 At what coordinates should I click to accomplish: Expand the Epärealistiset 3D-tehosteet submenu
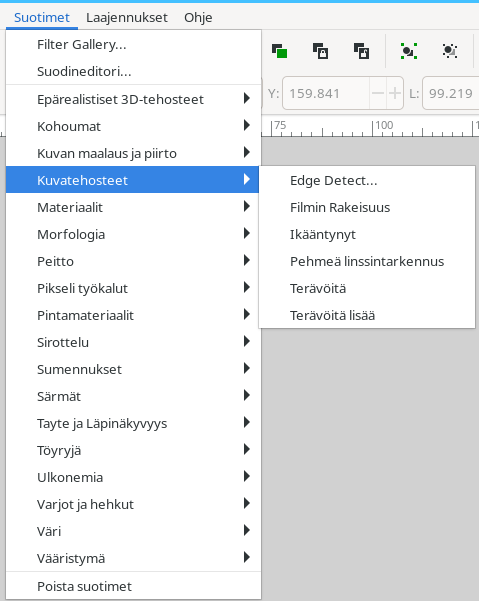point(133,99)
